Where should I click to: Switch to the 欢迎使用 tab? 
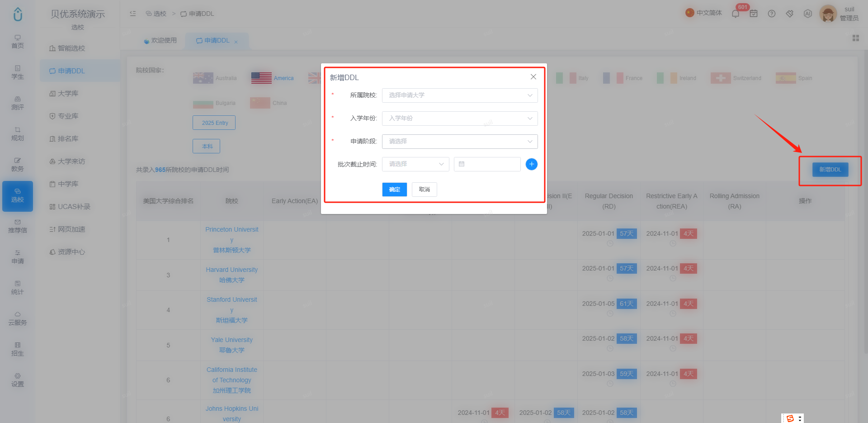(x=160, y=41)
